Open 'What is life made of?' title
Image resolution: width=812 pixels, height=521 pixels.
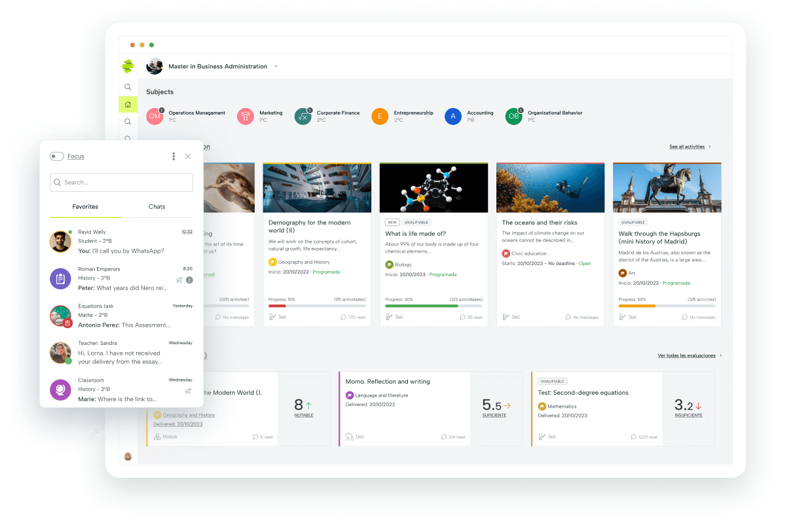click(x=415, y=234)
